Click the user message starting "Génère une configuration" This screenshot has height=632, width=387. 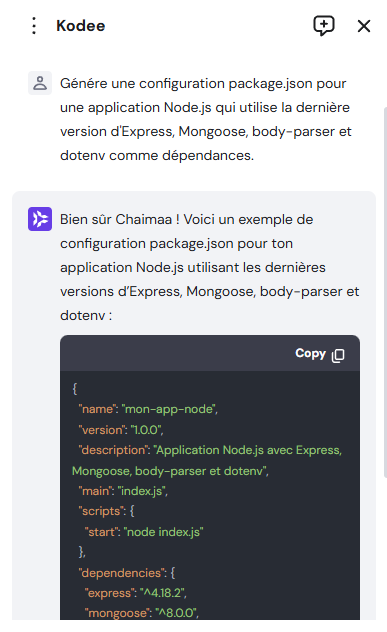[x=206, y=119]
